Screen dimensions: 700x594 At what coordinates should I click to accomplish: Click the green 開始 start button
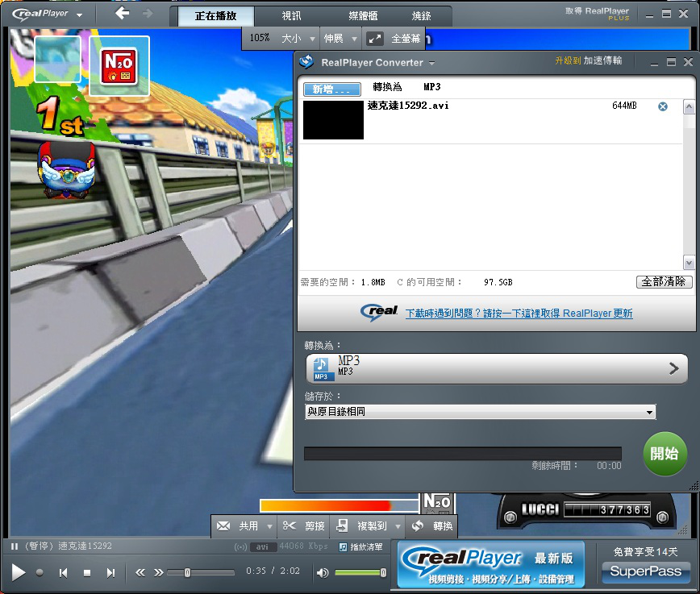point(665,454)
